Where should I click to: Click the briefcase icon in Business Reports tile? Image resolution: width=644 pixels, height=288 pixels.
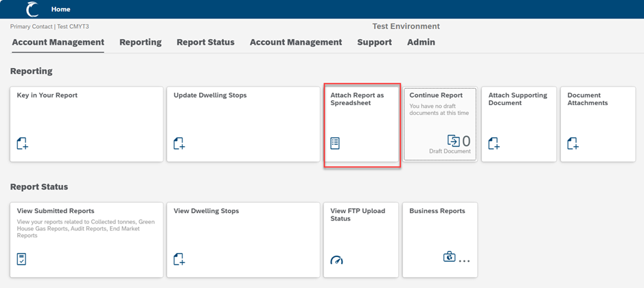click(449, 257)
